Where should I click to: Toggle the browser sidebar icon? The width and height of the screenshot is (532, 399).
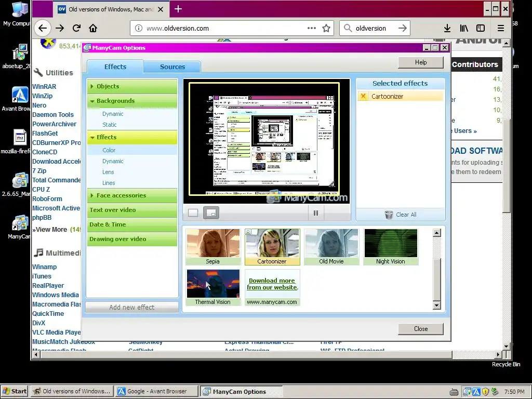click(x=481, y=28)
